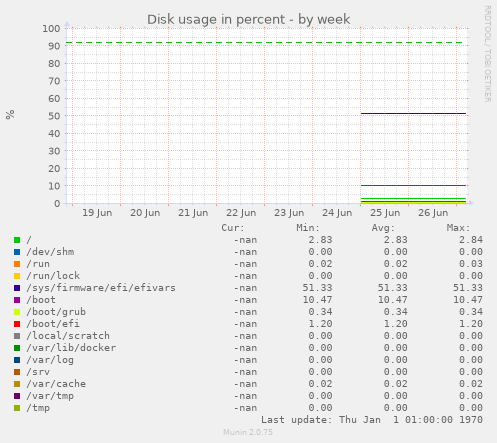
Task: Click the orange swatch beside the /run label
Action: coord(17,264)
